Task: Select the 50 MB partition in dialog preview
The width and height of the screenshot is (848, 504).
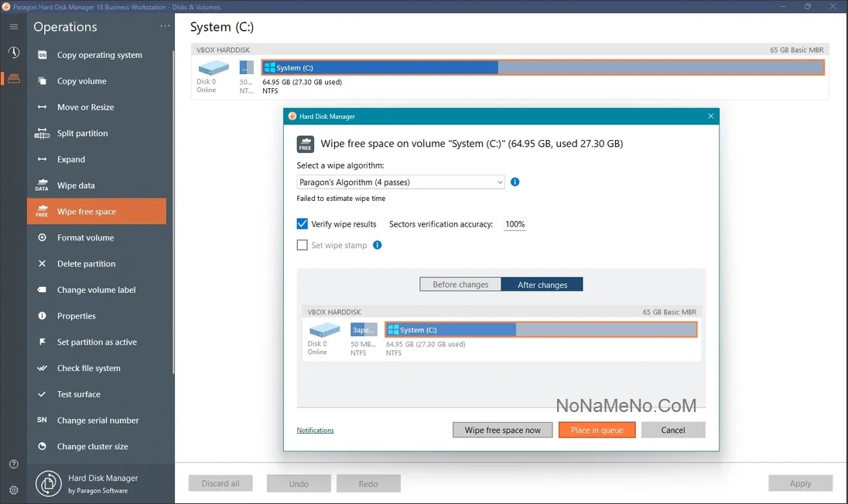Action: point(364,329)
